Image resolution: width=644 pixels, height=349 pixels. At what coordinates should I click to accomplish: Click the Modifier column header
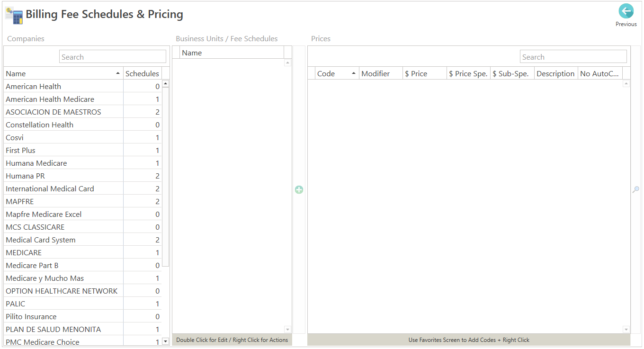click(x=381, y=73)
